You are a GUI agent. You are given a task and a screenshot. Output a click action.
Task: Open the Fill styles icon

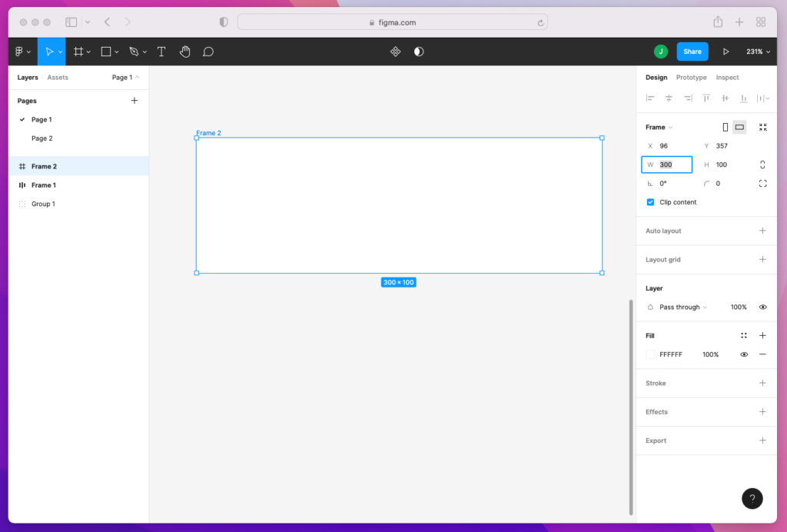[744, 336]
